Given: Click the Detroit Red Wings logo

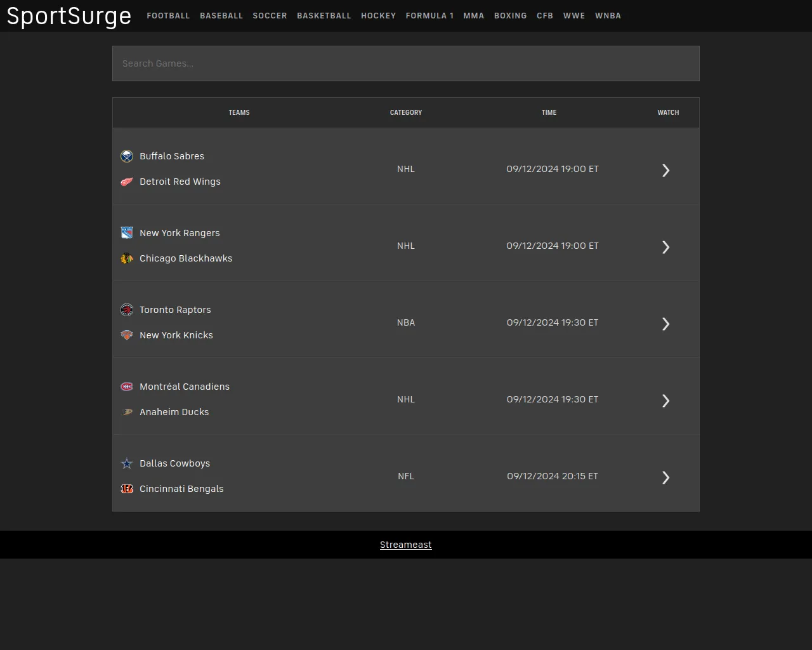Looking at the screenshot, I should (127, 182).
